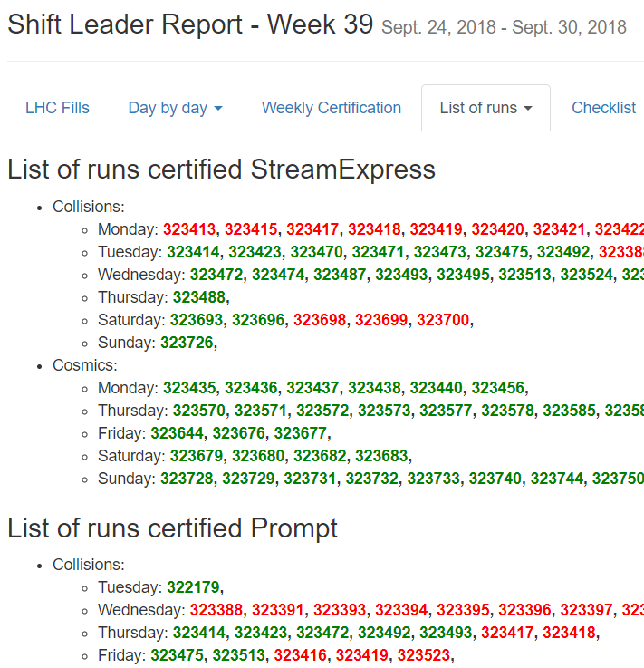
Task: Select run 323680 in Cosmics Saturday
Action: click(x=258, y=456)
